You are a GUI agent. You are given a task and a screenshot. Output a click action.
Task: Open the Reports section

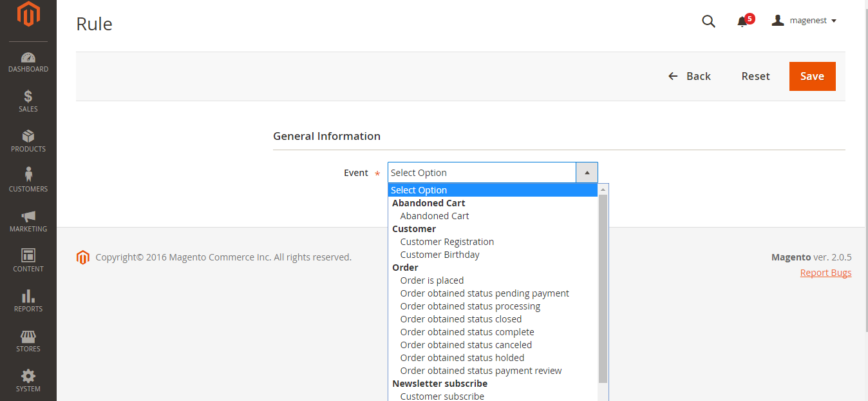(x=28, y=301)
